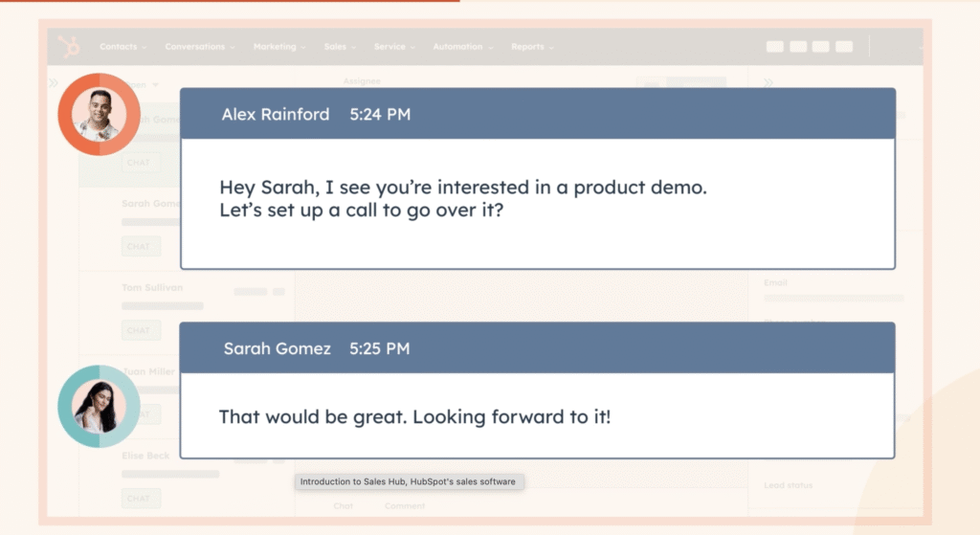Viewport: 980px width, 535px height.
Task: Click Alex Rainford's profile avatar
Action: click(x=99, y=114)
